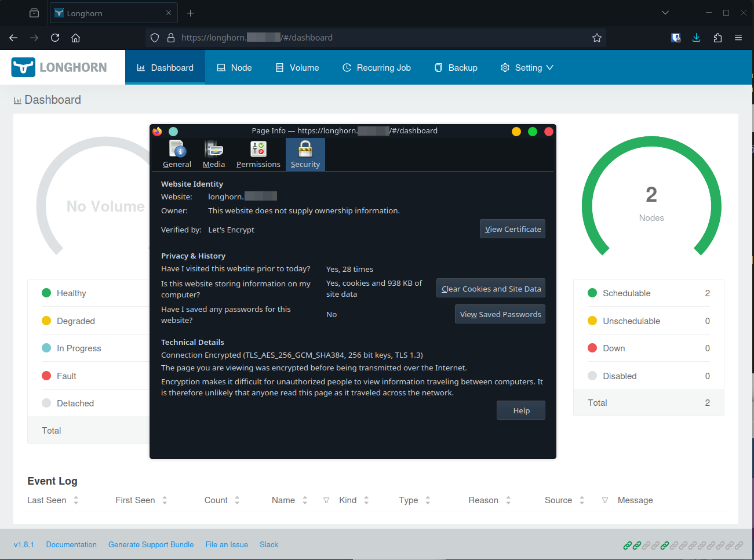Image resolution: width=754 pixels, height=560 pixels.
Task: Bookmark this page with the star icon
Action: pyautogui.click(x=597, y=38)
